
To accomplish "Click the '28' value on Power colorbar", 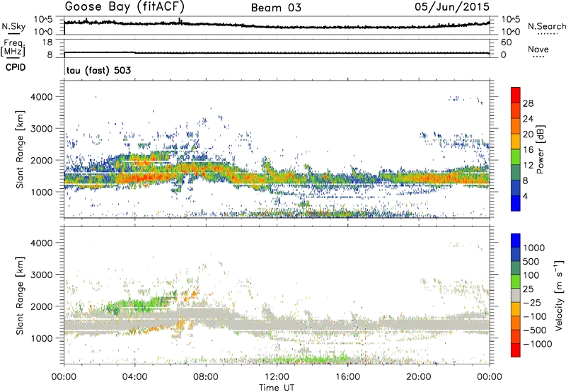I will 528,103.
